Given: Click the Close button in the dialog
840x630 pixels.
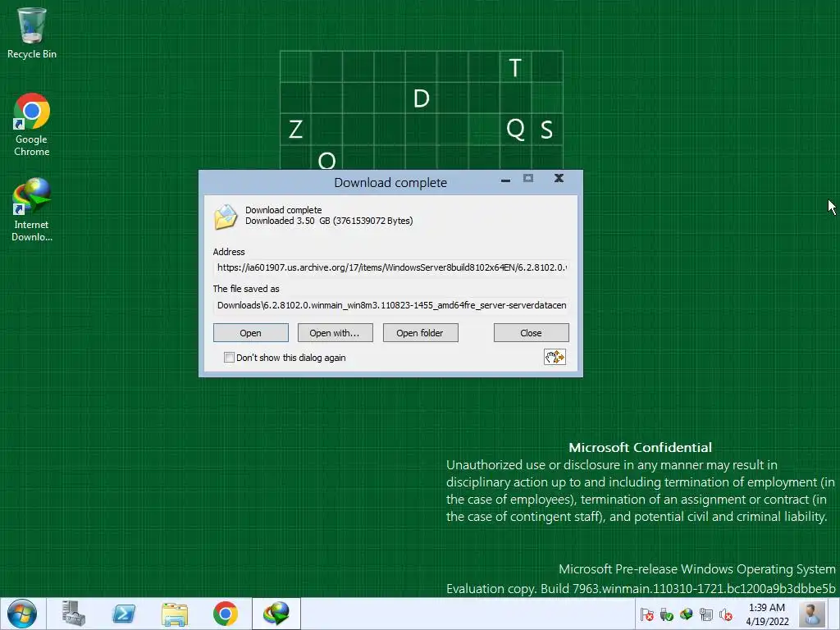Looking at the screenshot, I should coord(531,333).
